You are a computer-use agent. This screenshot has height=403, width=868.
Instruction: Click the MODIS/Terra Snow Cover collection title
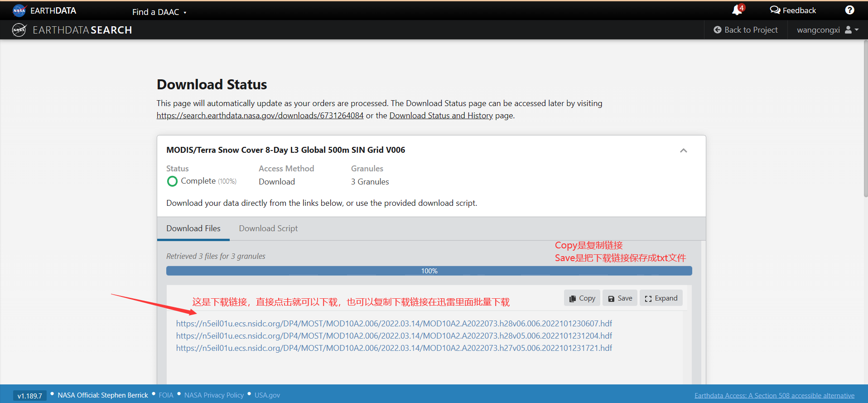point(285,150)
